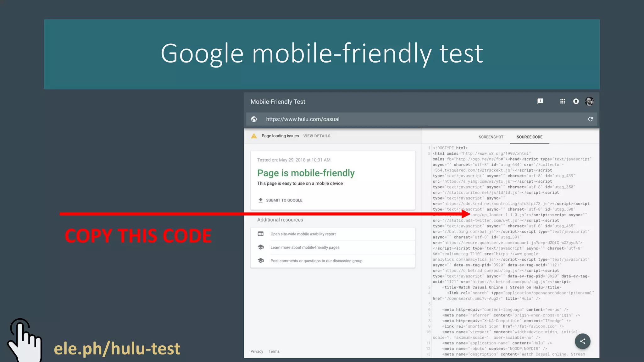Click the Additional resources heading
The width and height of the screenshot is (644, 362).
tap(280, 220)
